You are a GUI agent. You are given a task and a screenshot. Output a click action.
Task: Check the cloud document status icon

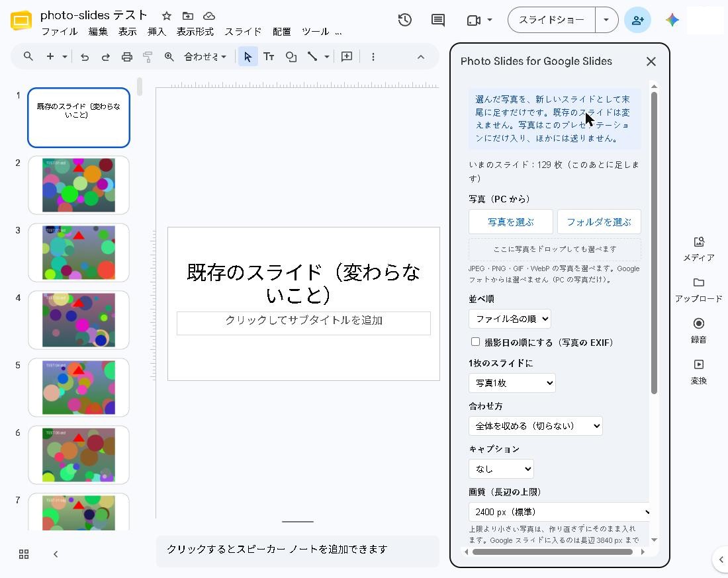click(209, 17)
